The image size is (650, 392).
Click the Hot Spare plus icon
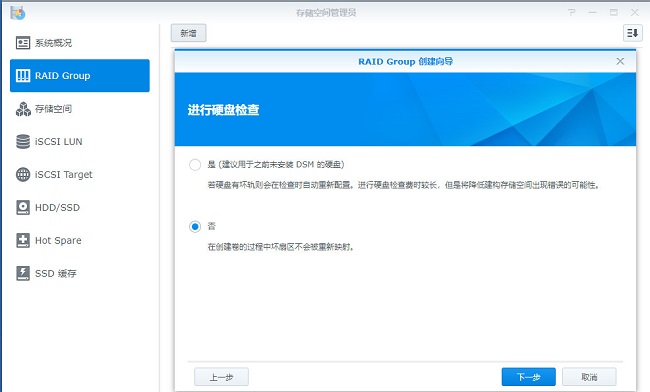coord(23,240)
